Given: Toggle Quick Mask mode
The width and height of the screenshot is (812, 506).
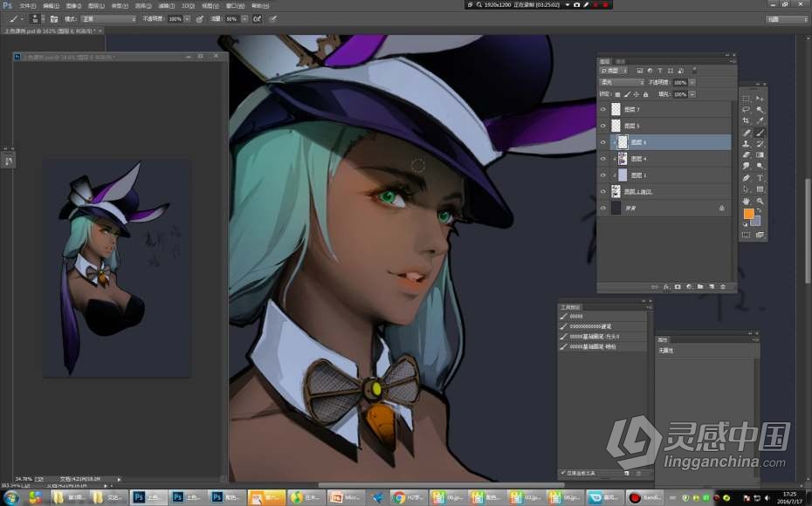Looking at the screenshot, I should pyautogui.click(x=746, y=235).
